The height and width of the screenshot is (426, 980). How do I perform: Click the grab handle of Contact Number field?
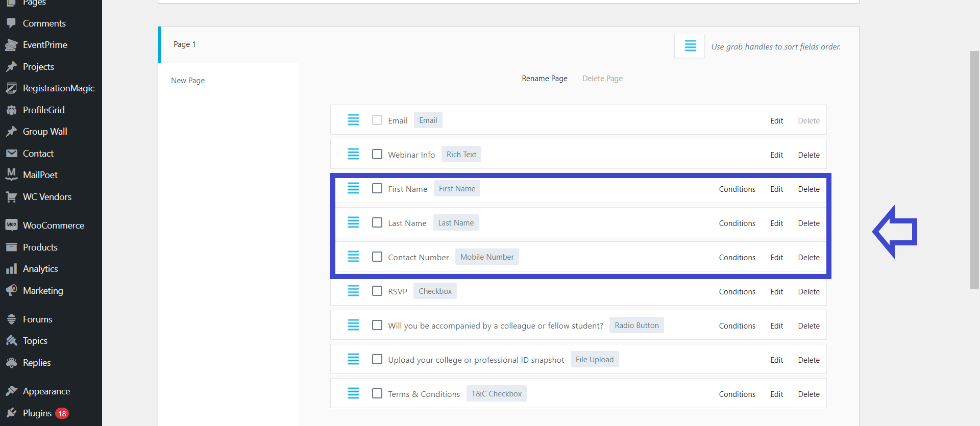point(353,257)
